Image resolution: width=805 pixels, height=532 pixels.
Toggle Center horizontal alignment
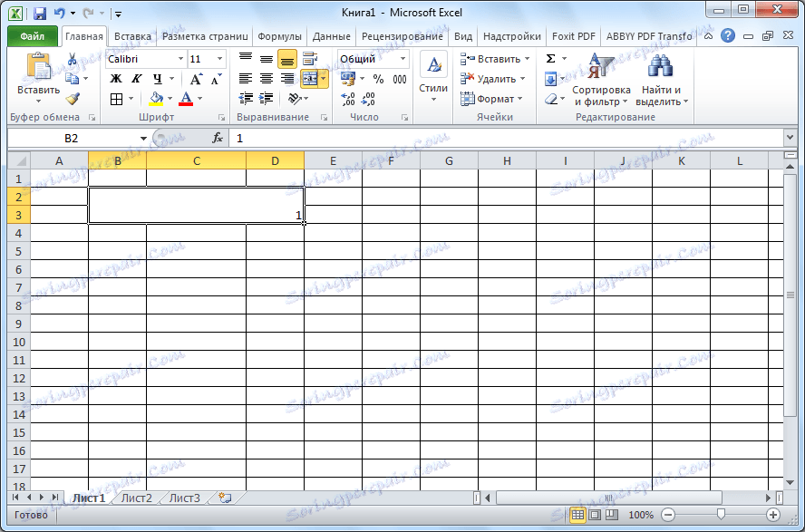point(267,79)
